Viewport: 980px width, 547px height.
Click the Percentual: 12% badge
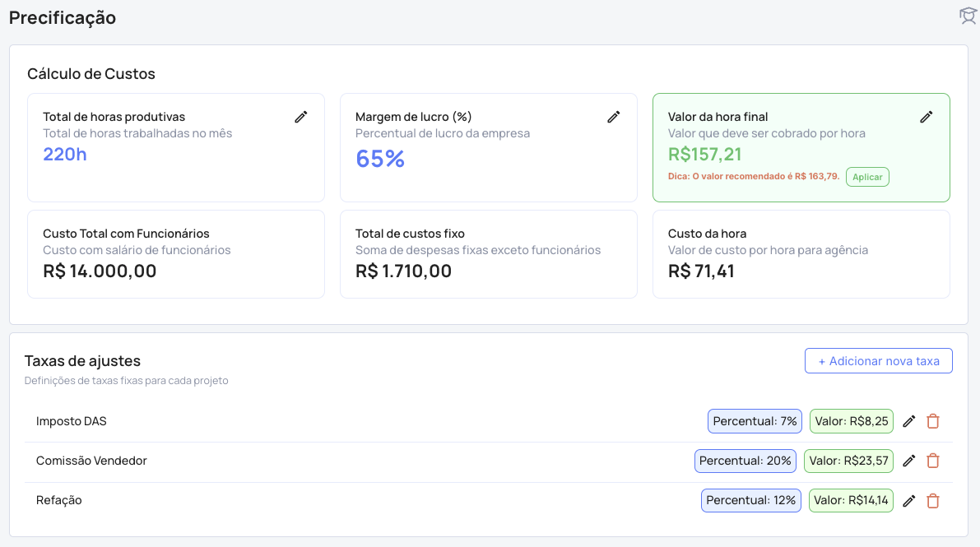click(751, 500)
